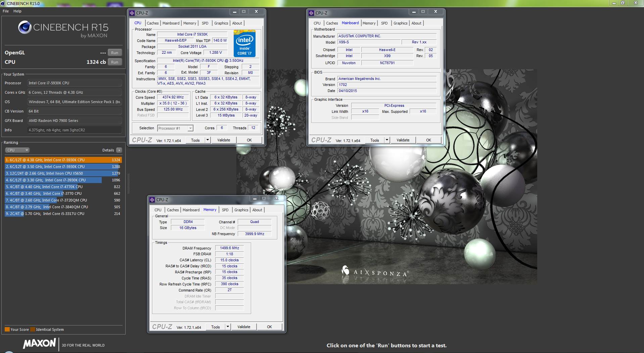Click the rendered Cinebench scene image
The width and height of the screenshot is (644, 353).
pyautogui.click(x=387, y=177)
